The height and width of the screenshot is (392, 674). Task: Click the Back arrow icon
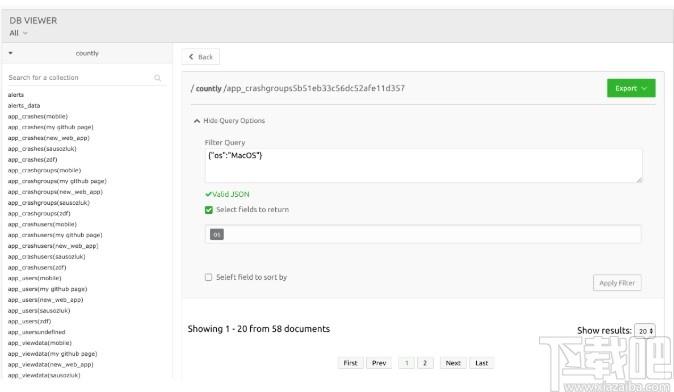[x=191, y=57]
